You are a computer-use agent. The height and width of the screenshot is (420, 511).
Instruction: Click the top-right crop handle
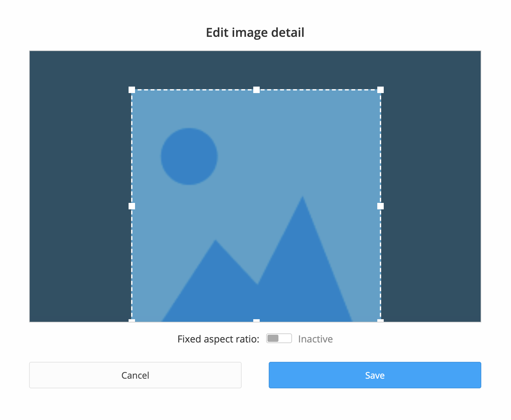click(381, 90)
